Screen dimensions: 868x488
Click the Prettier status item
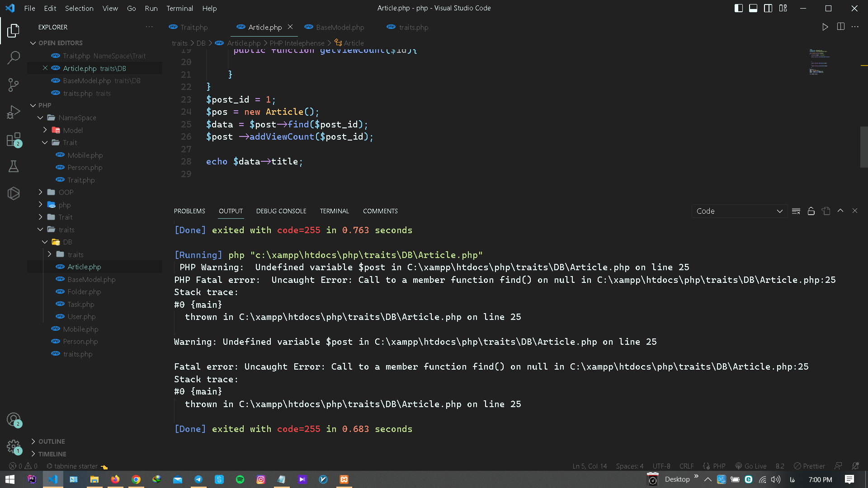(809, 466)
